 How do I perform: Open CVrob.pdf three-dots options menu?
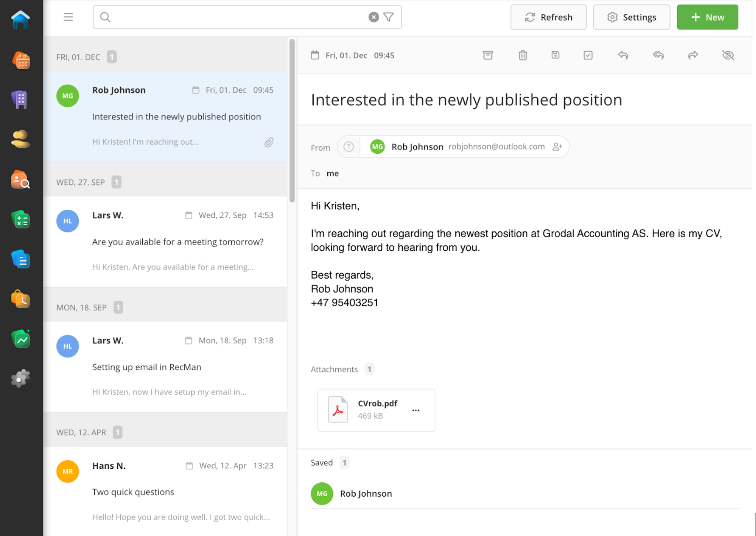pos(416,410)
